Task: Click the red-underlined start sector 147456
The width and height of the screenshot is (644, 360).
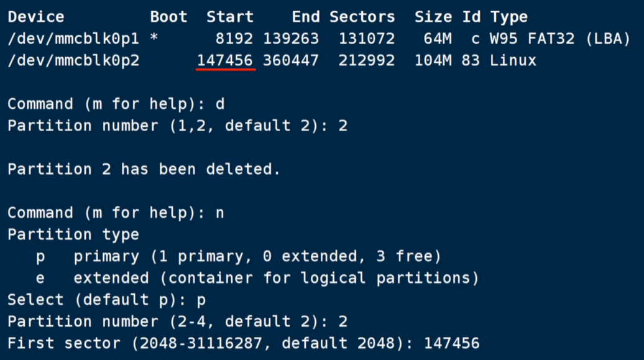Action: (225, 60)
